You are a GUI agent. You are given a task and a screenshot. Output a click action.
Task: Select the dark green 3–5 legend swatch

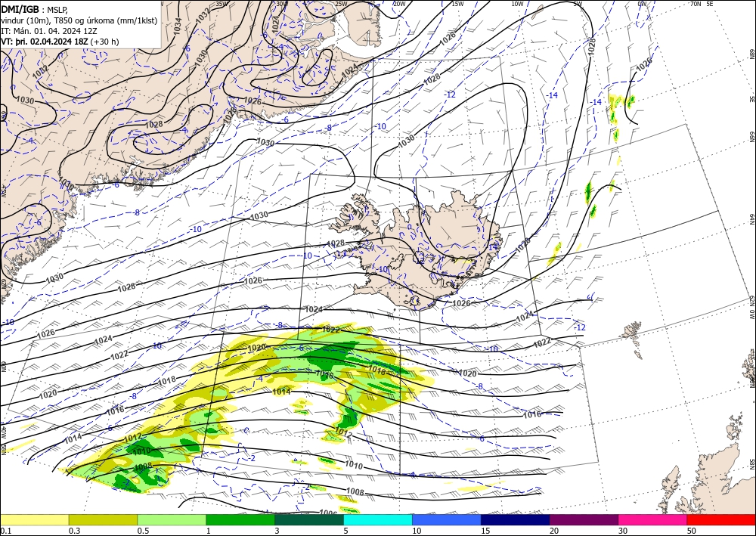tap(309, 519)
